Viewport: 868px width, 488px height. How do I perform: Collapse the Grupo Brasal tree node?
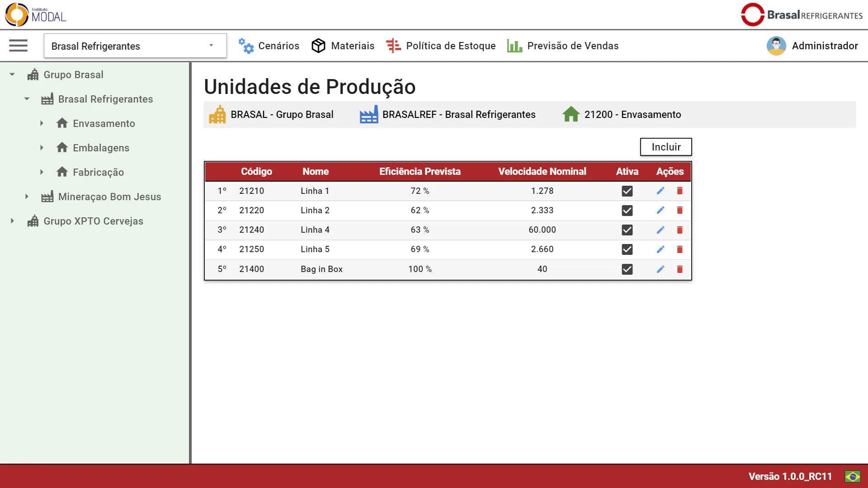point(12,75)
